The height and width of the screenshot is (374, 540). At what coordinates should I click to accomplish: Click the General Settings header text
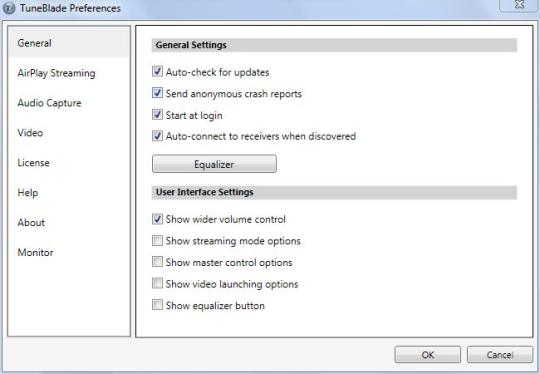tap(191, 45)
